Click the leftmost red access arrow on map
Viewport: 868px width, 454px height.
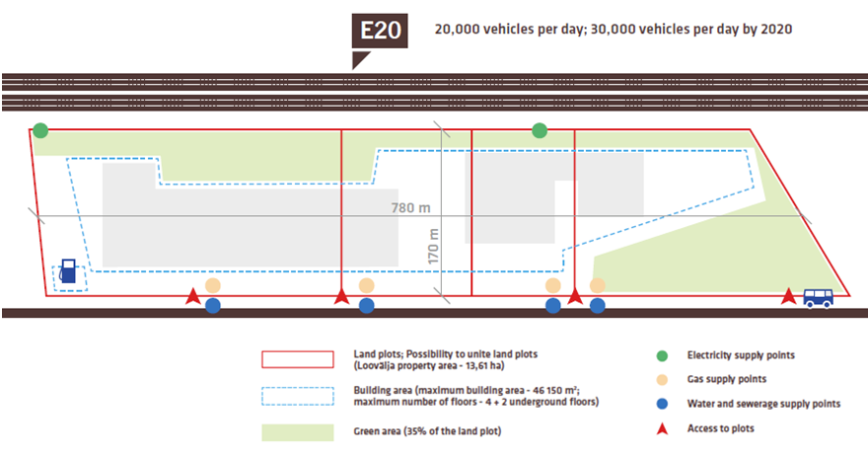pos(193,295)
